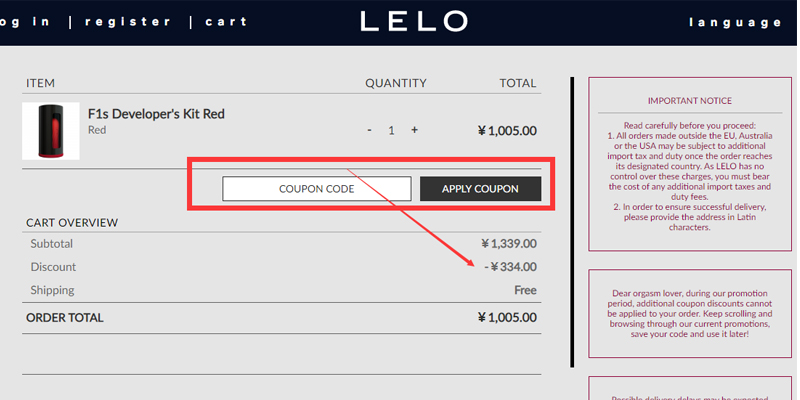Click the F1s Developer's Kit thumbnail
The image size is (800, 400).
tap(51, 131)
